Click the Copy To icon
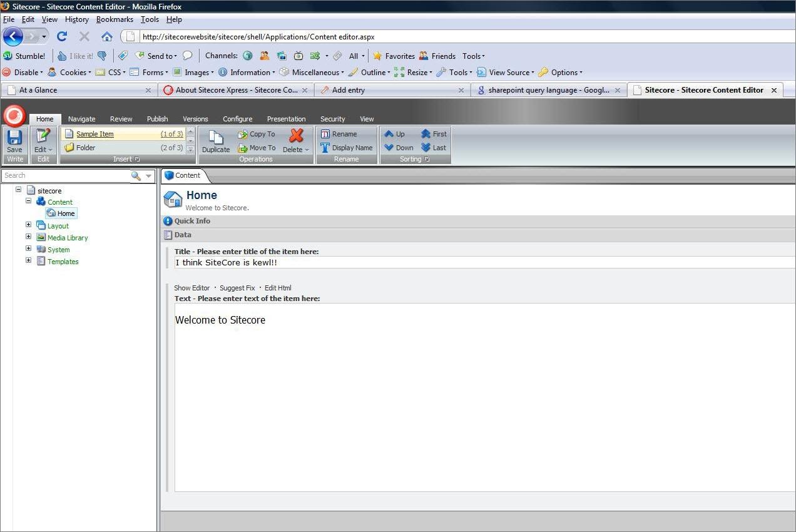The height and width of the screenshot is (532, 796). (243, 134)
